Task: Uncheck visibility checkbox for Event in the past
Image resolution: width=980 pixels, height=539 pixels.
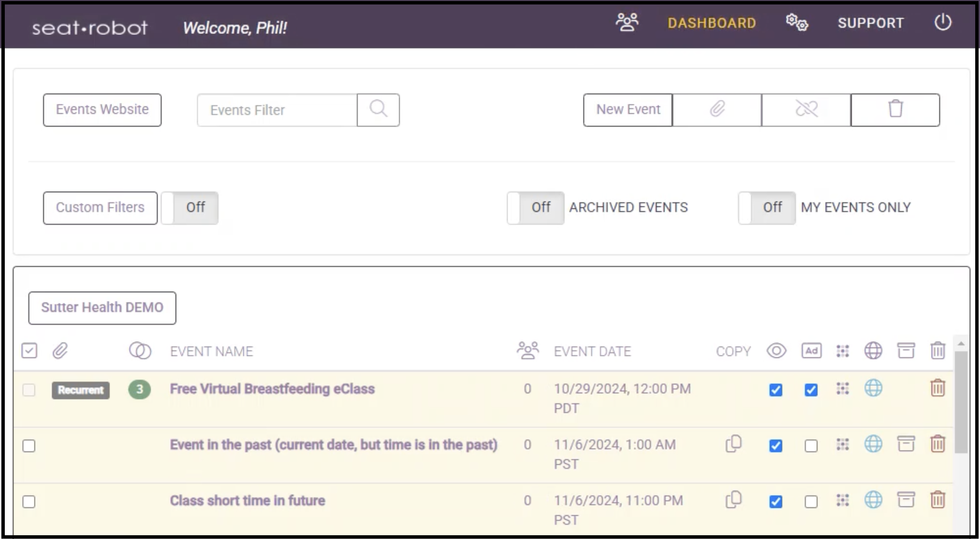Action: [776, 446]
